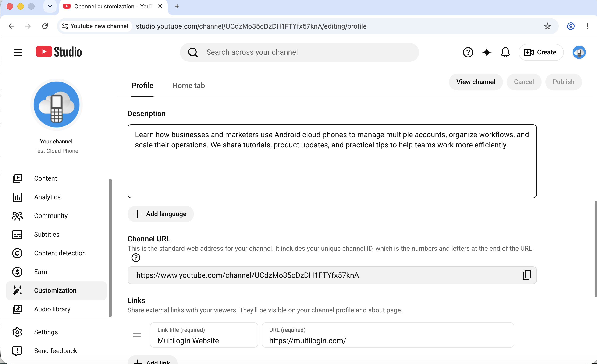Click the Cancel button
The width and height of the screenshot is (597, 364).
coord(524,82)
